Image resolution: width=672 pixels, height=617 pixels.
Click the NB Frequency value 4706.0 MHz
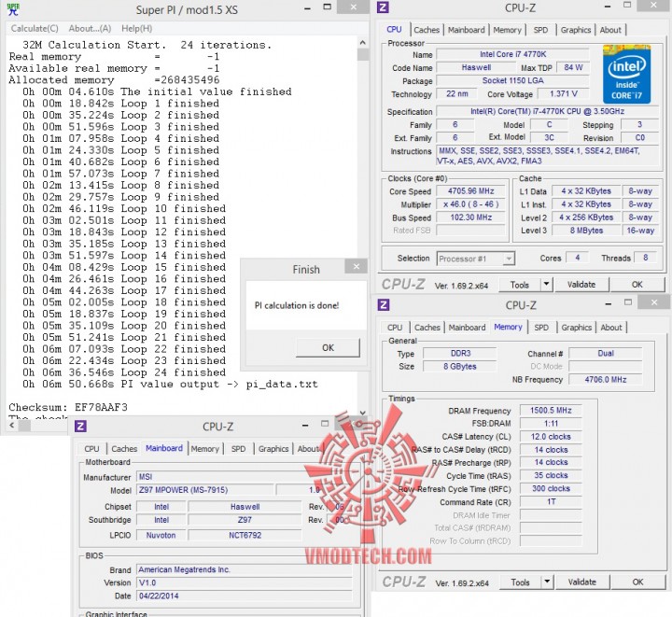tap(605, 380)
